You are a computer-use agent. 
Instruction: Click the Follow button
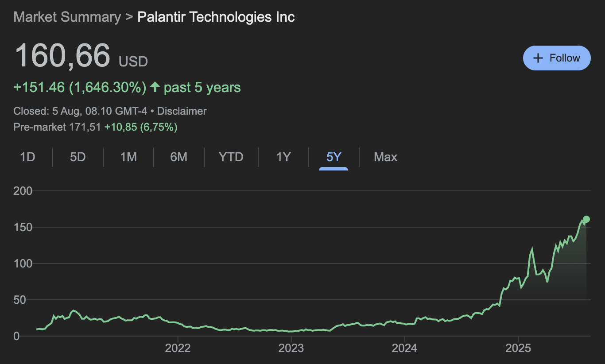[x=557, y=58]
